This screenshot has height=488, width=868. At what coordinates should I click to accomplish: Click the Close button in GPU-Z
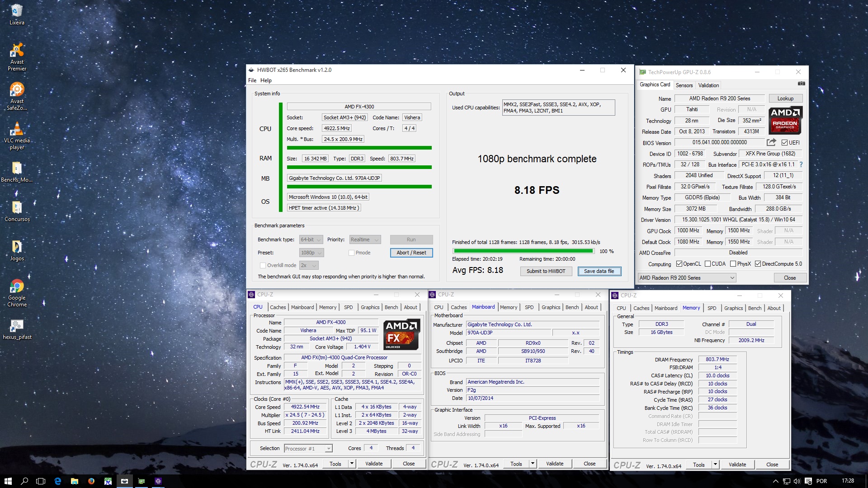(x=790, y=278)
